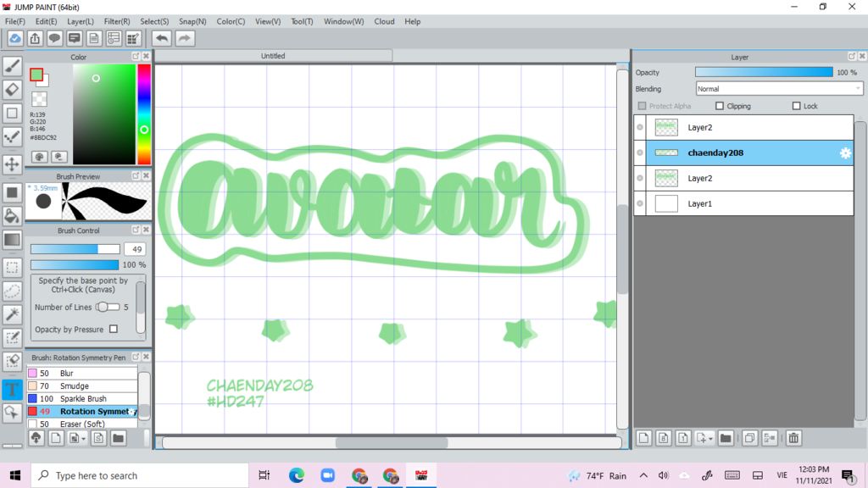Click the duplicate layer icon
Viewport: 868px width, 488px height.
tap(749, 438)
